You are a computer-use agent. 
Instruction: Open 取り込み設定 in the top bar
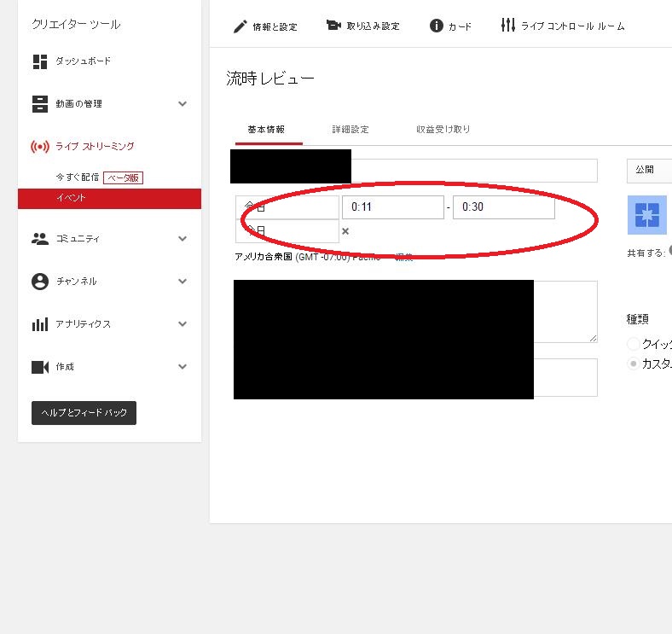pos(374,26)
